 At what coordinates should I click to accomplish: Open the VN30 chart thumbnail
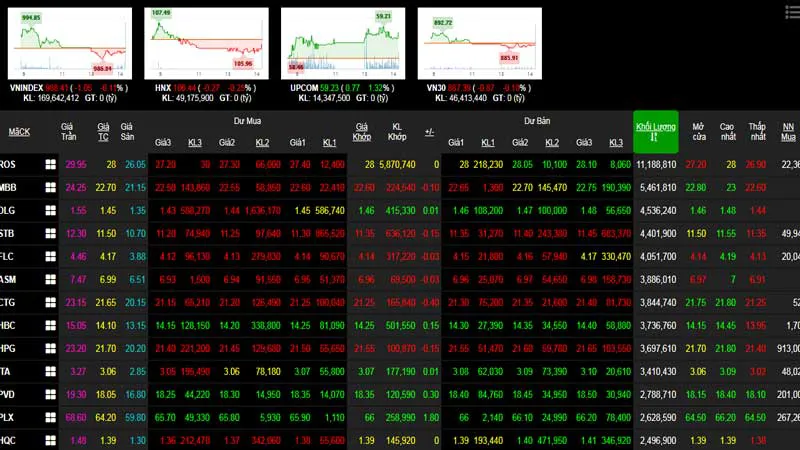coord(480,43)
